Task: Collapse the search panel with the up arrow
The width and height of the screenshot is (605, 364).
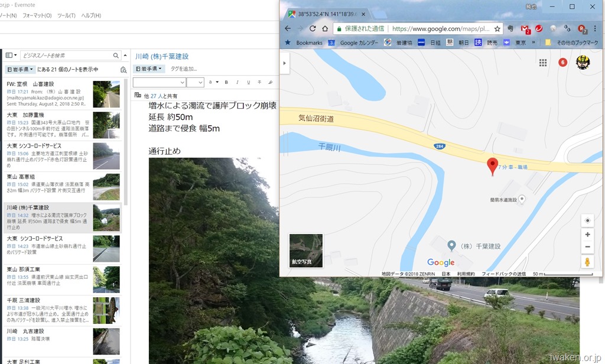Action: point(125,56)
